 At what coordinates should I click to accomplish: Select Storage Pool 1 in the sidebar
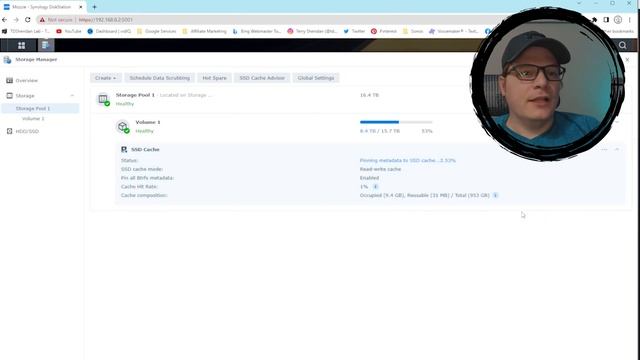coord(40,109)
